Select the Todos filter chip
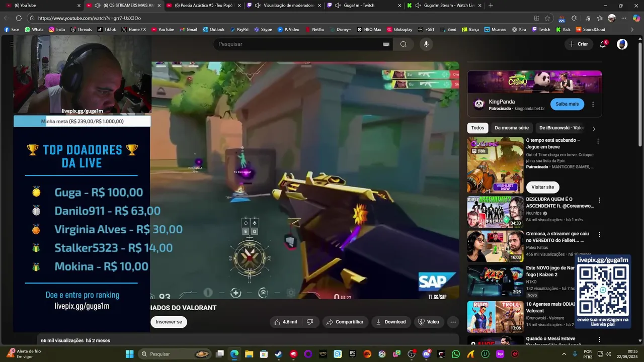This screenshot has height=362, width=644. (477, 128)
